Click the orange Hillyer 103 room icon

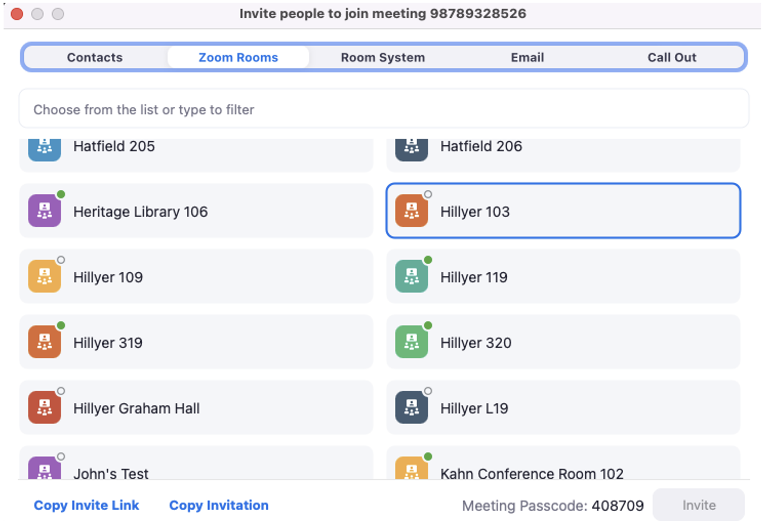tap(411, 211)
